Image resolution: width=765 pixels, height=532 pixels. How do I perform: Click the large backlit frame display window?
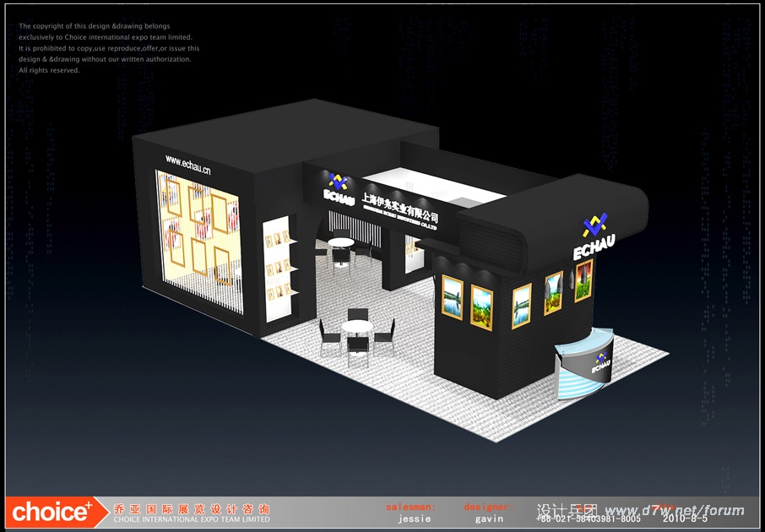coord(199,242)
